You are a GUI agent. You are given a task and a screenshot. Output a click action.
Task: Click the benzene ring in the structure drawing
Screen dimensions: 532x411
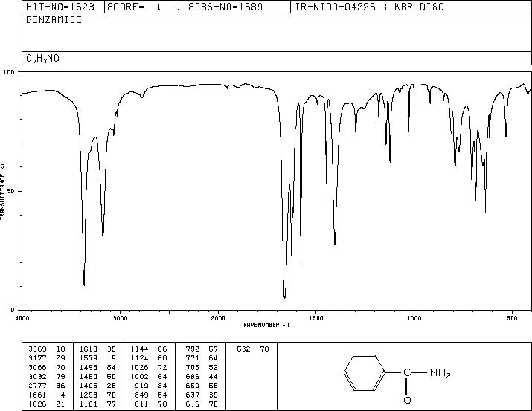[x=365, y=372]
